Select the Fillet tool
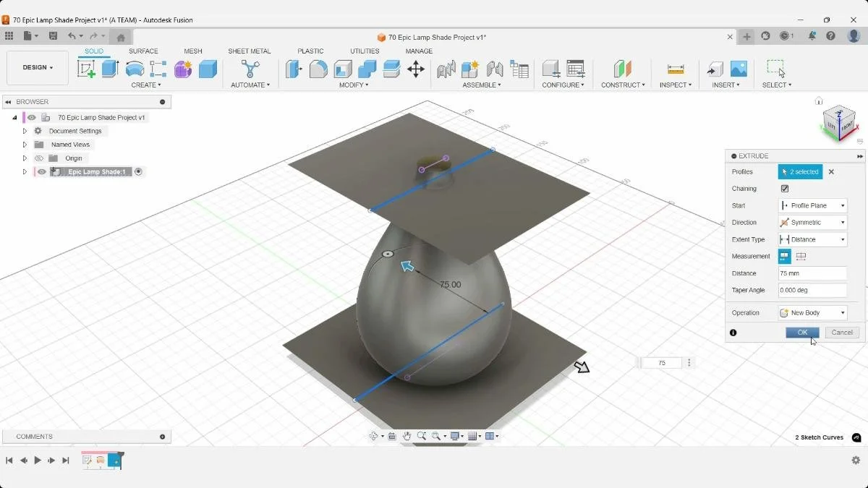Screen dimensions: 868x488 pos(318,69)
